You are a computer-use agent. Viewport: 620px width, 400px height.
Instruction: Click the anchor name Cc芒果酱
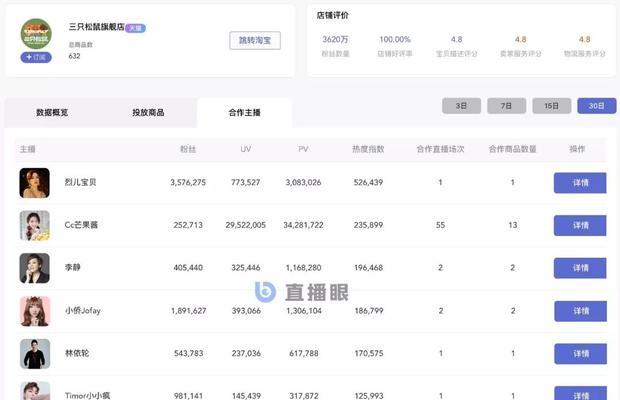pyautogui.click(x=81, y=225)
